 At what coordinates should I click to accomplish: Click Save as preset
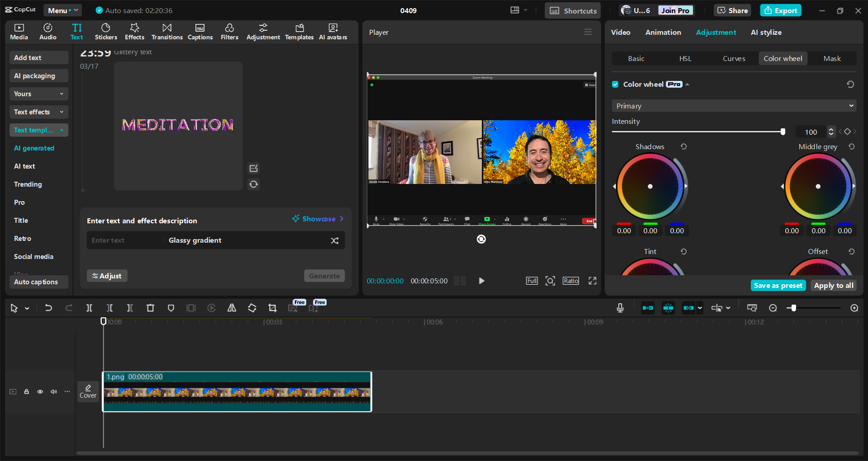[x=778, y=285]
